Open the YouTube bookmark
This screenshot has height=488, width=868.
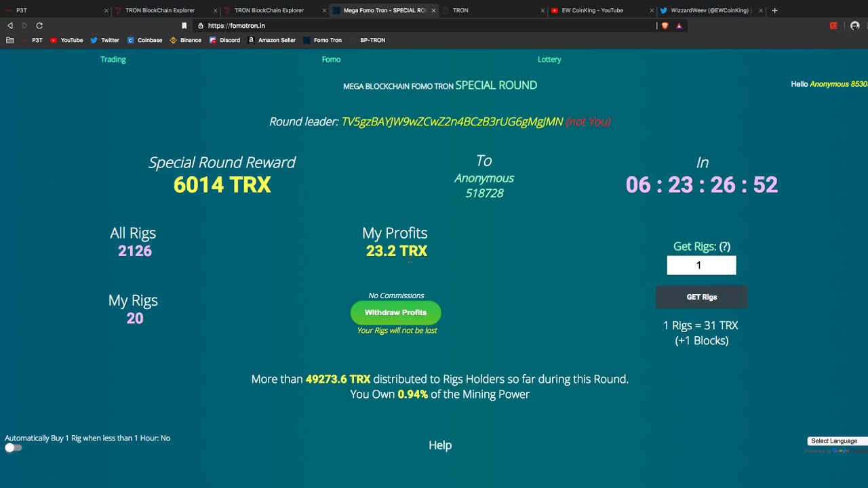coord(66,40)
